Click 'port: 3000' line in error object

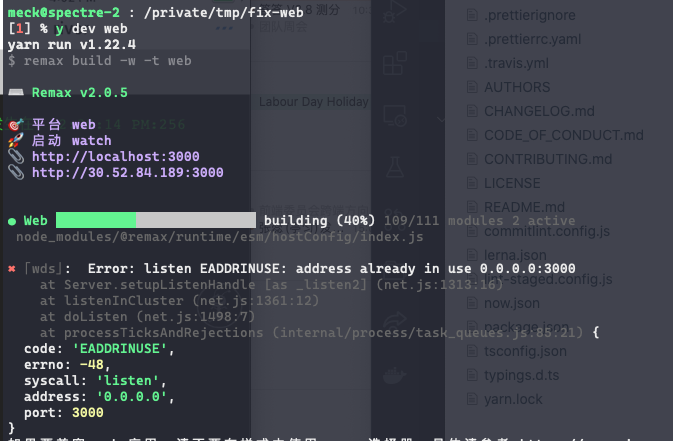point(64,413)
